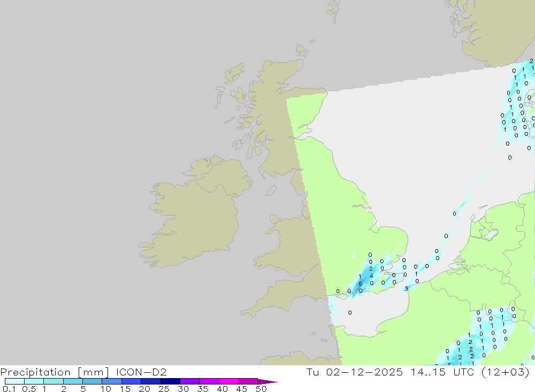Select legend swatch between 35 and 40

209,381
